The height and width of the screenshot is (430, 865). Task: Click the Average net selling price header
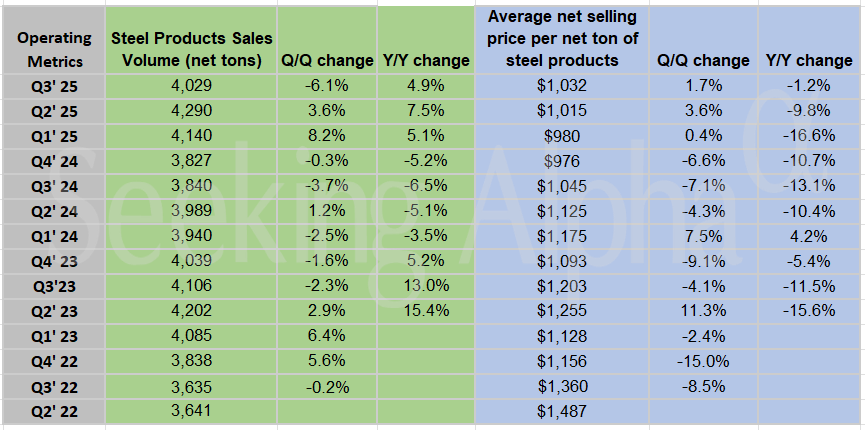(561, 38)
